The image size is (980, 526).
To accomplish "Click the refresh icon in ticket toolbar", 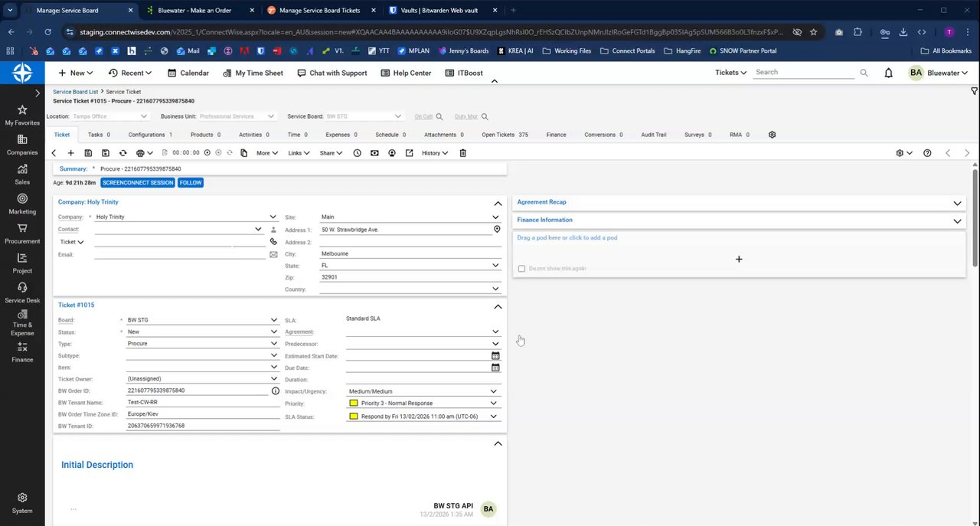I will [x=122, y=153].
